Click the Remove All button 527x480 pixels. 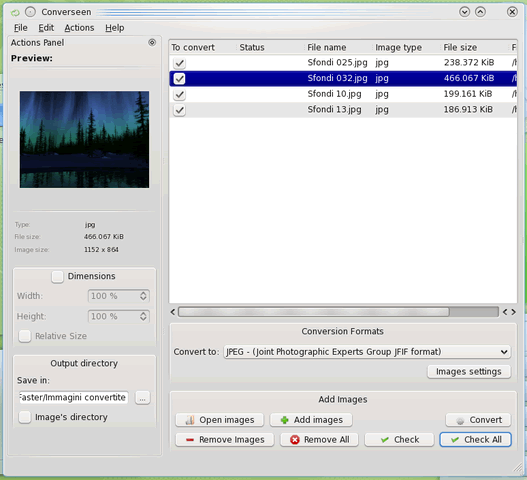(319, 440)
